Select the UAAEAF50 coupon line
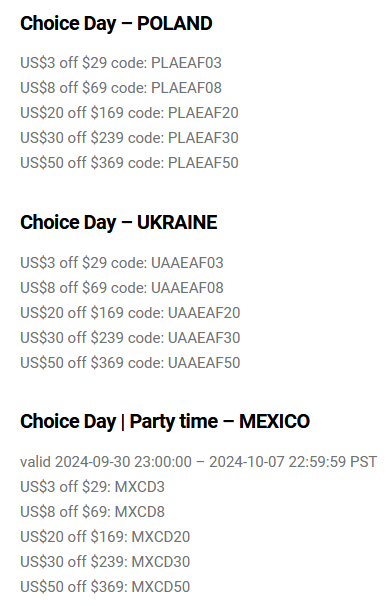The width and height of the screenshot is (390, 606). pos(130,363)
